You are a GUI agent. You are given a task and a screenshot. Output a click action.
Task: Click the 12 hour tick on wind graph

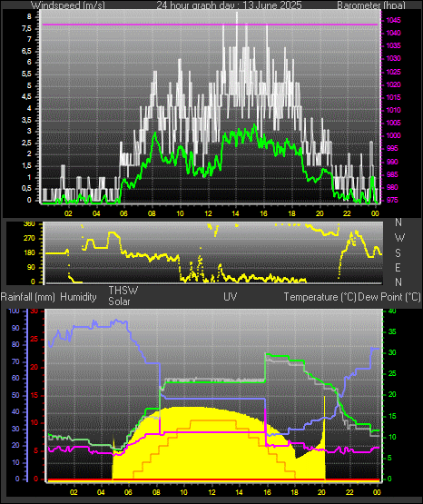[x=208, y=213]
